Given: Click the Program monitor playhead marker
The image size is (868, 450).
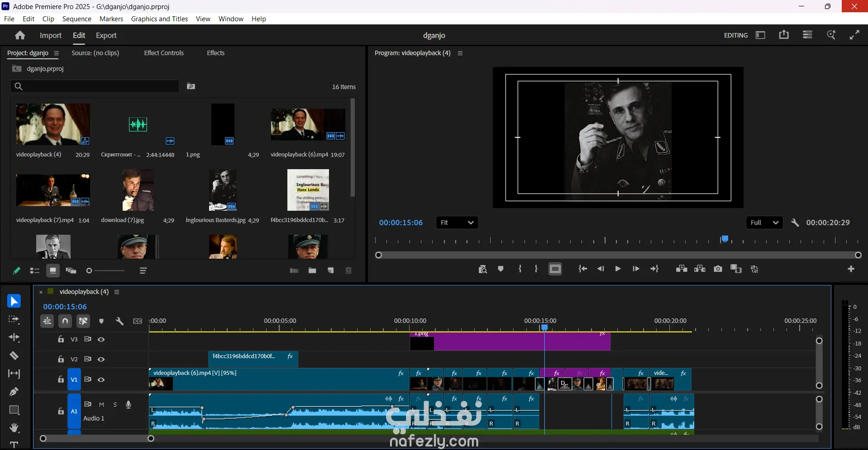Looking at the screenshot, I should tap(725, 239).
